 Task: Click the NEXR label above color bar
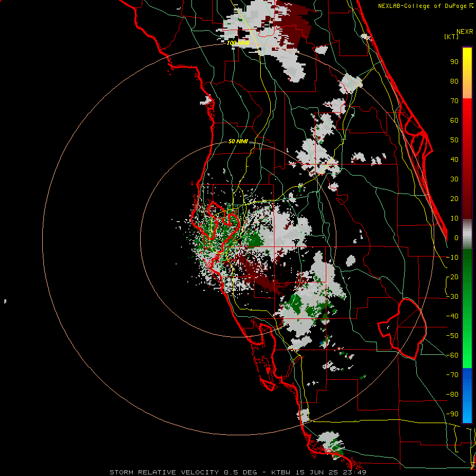pyautogui.click(x=465, y=32)
